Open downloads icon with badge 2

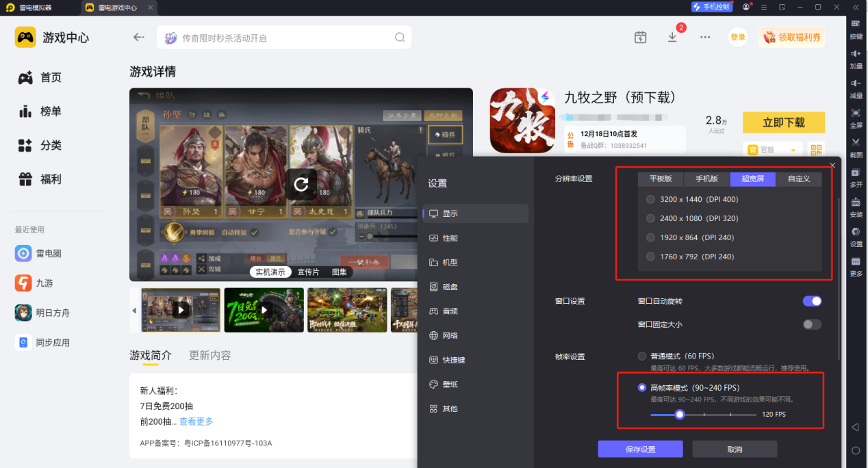pyautogui.click(x=673, y=37)
